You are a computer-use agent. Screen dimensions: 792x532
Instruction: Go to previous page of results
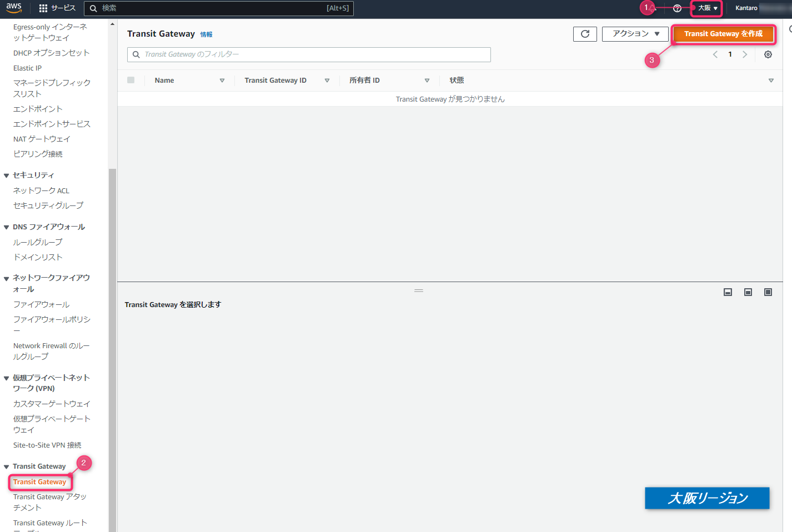coord(715,54)
